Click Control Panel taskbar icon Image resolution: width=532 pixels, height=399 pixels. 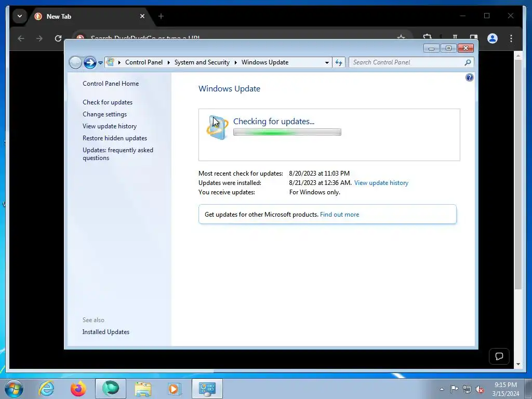tap(207, 389)
